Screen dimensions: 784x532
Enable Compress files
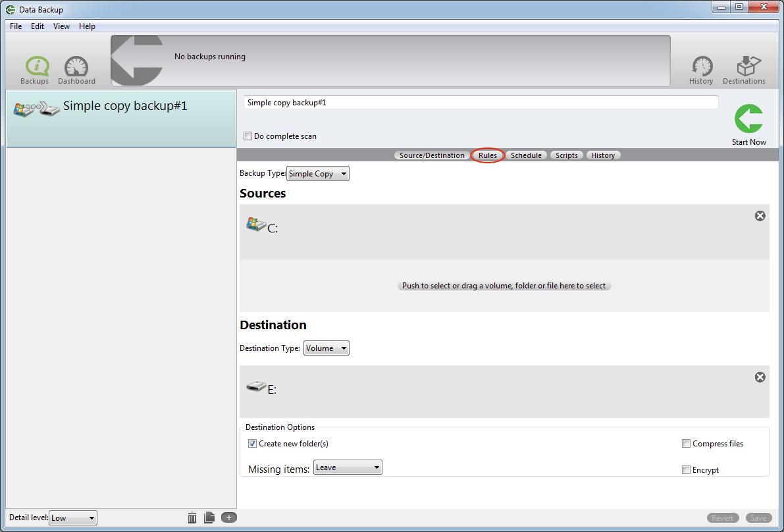685,444
